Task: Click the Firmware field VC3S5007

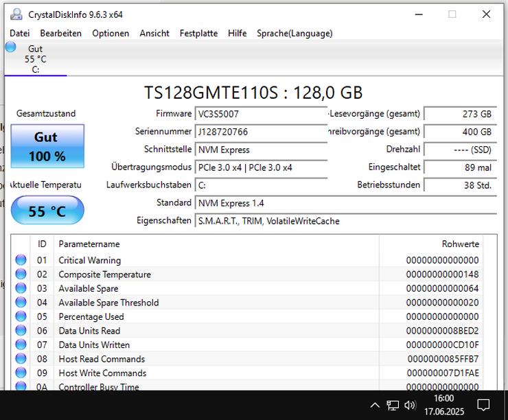Action: [x=261, y=114]
